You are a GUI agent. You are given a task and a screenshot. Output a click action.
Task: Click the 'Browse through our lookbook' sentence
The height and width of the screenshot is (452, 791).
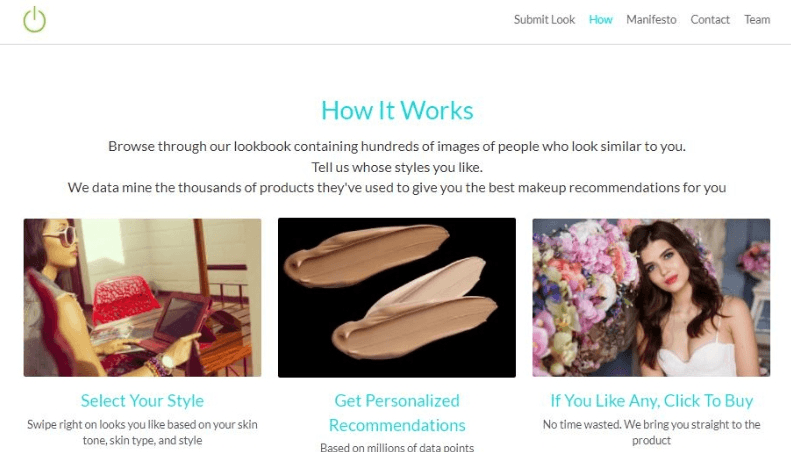(397, 146)
